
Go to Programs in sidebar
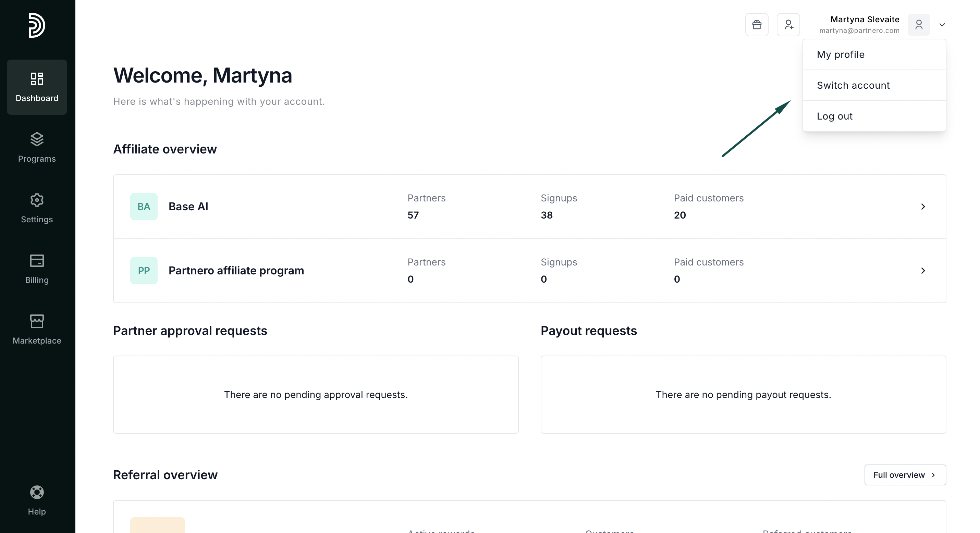click(x=37, y=148)
